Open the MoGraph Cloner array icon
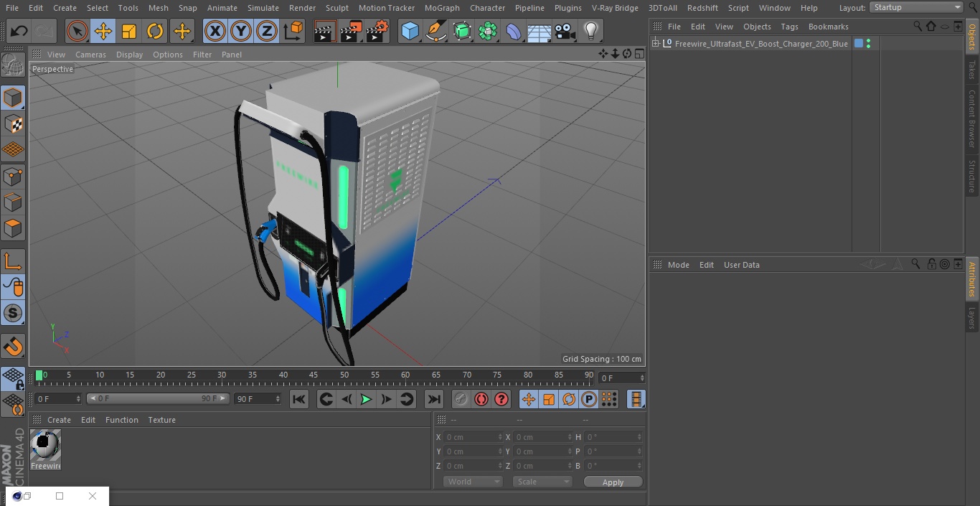This screenshot has width=980, height=506. pos(488,31)
